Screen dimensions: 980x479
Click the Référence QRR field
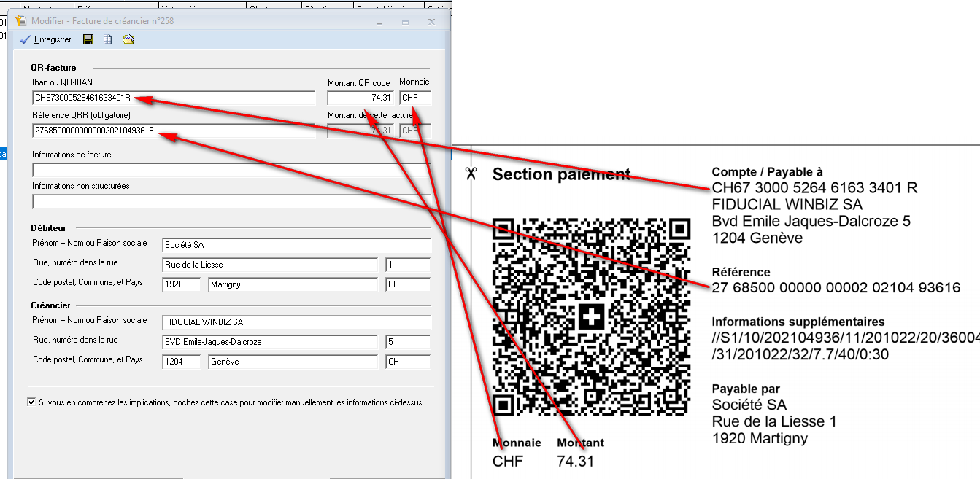pos(174,131)
